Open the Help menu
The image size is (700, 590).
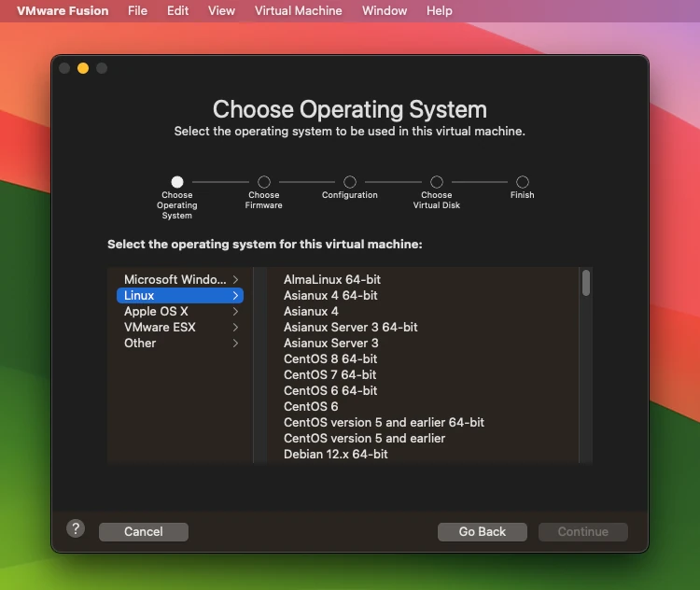(440, 10)
